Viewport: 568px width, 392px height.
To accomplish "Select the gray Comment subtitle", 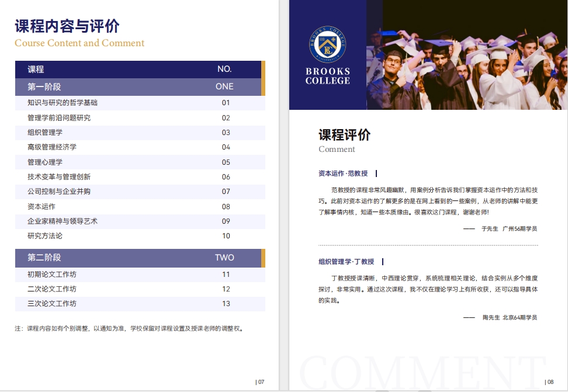I will (x=337, y=150).
